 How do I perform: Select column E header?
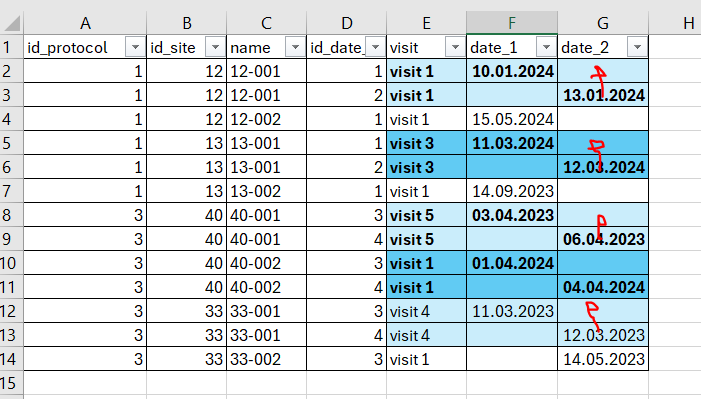427,23
